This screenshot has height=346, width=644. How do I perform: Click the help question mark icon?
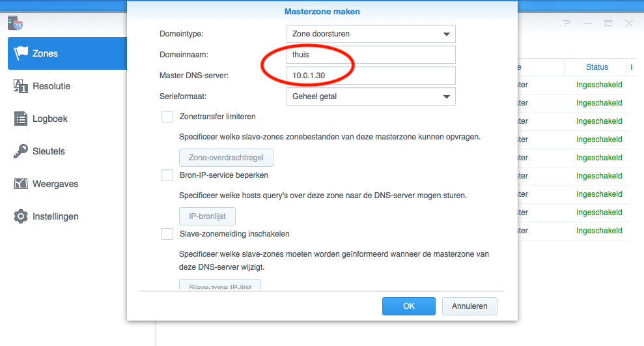(567, 23)
